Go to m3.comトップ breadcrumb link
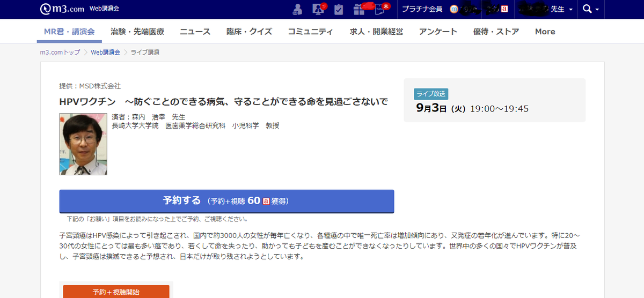Screen dimensions: 644x298 click(x=60, y=52)
